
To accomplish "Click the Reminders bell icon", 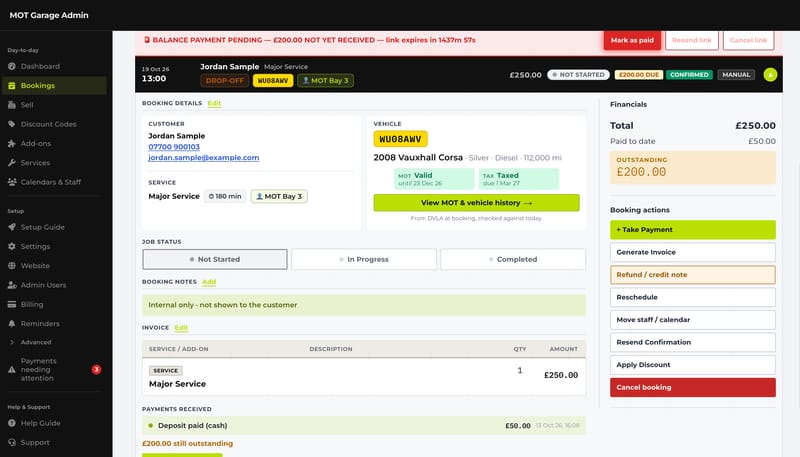I will [x=12, y=323].
